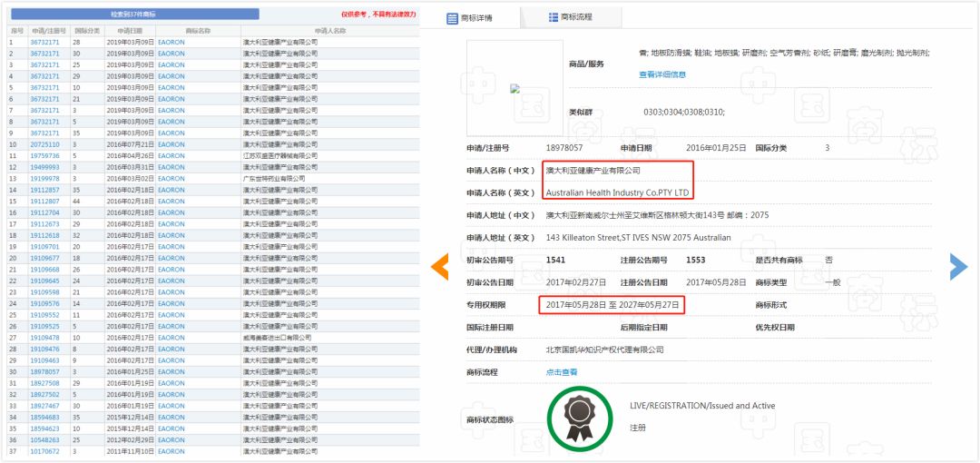Switch to the 商标流程 tab
The height and width of the screenshot is (463, 980).
[571, 17]
